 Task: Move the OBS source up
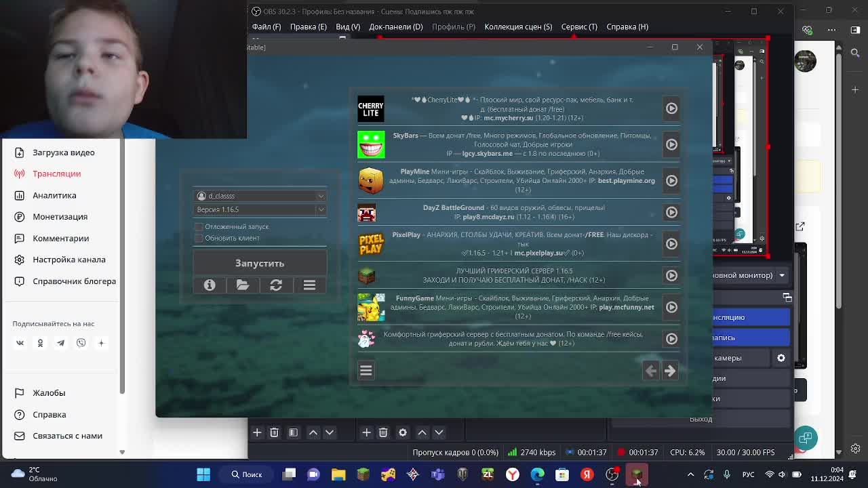(x=422, y=432)
